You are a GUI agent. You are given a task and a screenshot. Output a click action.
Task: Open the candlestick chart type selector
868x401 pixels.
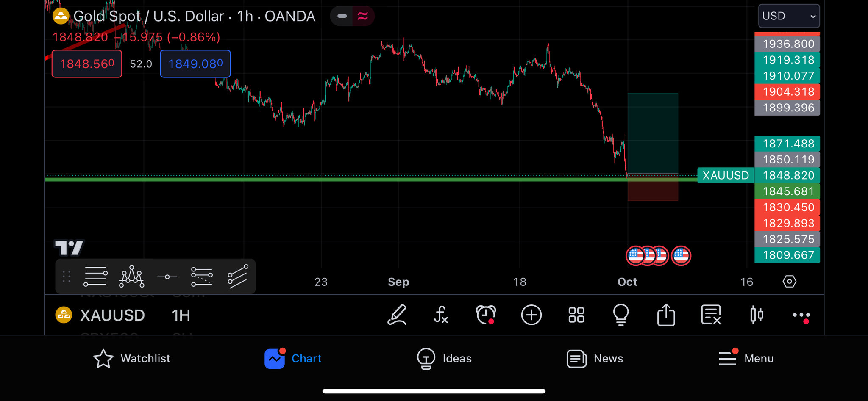point(757,315)
